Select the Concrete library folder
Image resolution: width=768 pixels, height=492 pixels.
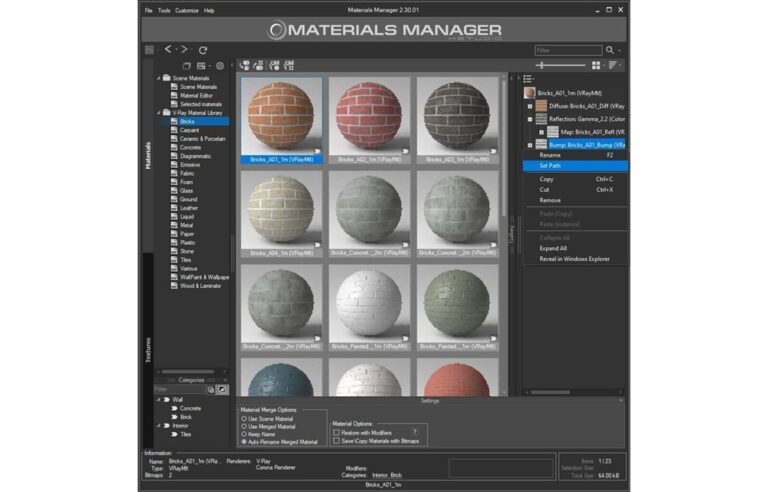pyautogui.click(x=190, y=148)
